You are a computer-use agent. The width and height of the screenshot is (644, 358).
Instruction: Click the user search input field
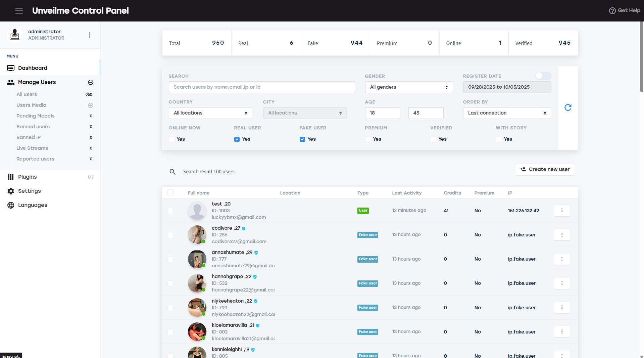[x=261, y=87]
